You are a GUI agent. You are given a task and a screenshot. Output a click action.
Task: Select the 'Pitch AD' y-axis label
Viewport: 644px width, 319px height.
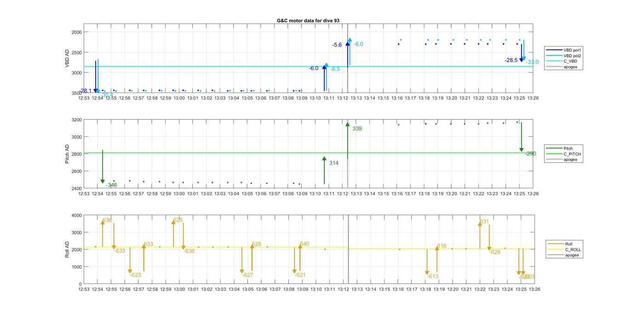67,154
